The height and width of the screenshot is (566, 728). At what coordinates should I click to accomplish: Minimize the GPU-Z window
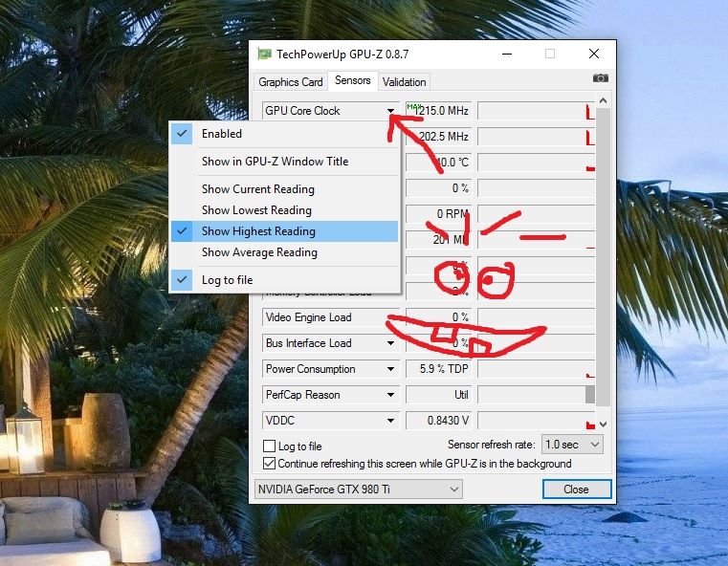point(507,54)
